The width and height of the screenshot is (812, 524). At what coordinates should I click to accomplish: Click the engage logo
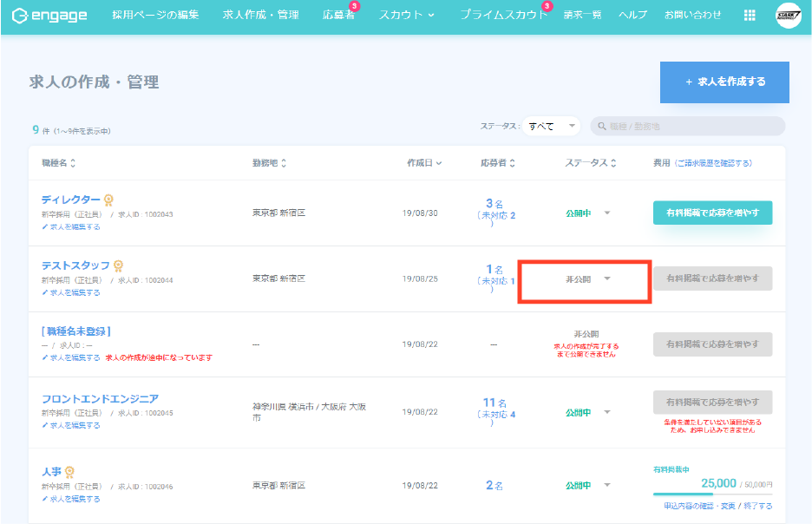click(x=49, y=16)
